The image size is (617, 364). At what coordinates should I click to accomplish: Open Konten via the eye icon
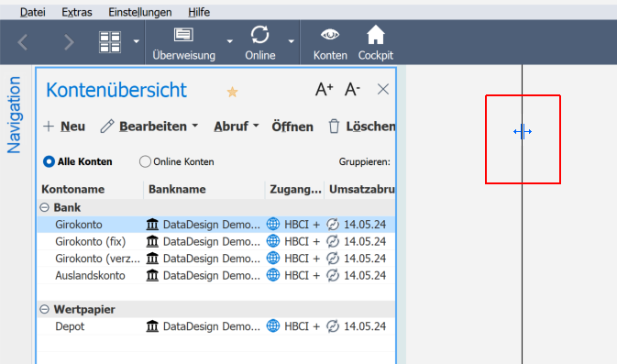click(330, 35)
